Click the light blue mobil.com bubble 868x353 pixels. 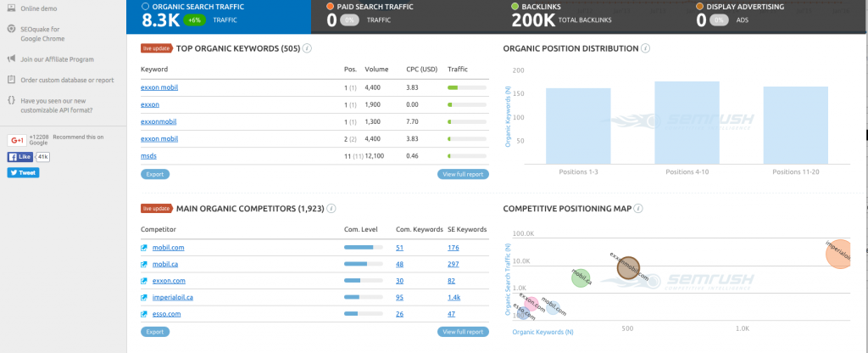(552, 308)
